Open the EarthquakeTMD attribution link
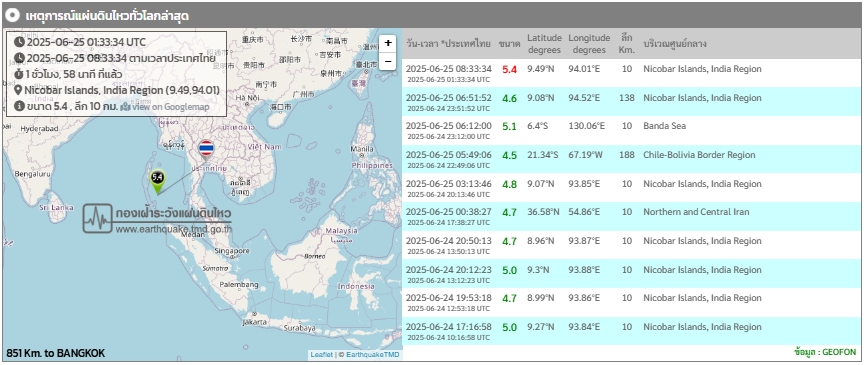This screenshot has height=365, width=865. (372, 355)
